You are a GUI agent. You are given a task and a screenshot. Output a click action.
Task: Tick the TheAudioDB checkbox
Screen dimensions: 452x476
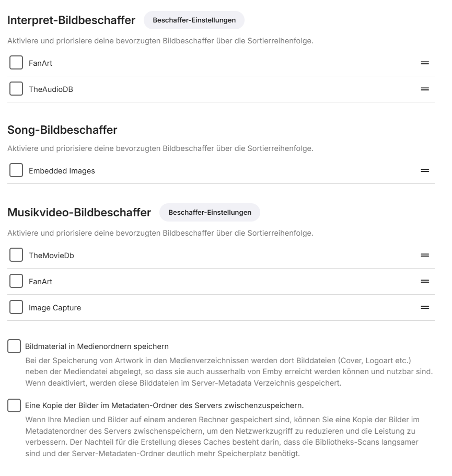click(16, 89)
